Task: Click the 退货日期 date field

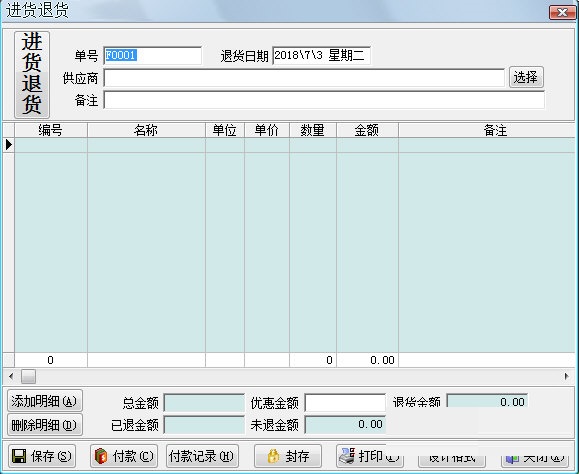Action: (321, 56)
